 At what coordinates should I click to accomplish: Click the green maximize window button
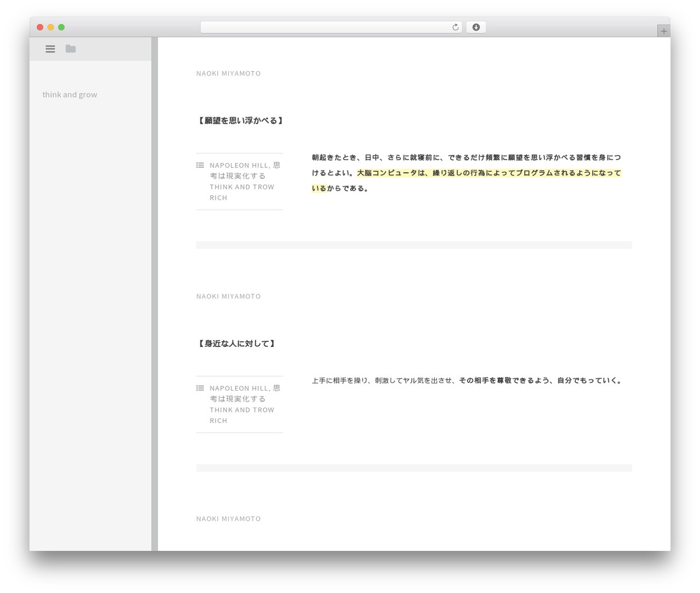tap(61, 27)
